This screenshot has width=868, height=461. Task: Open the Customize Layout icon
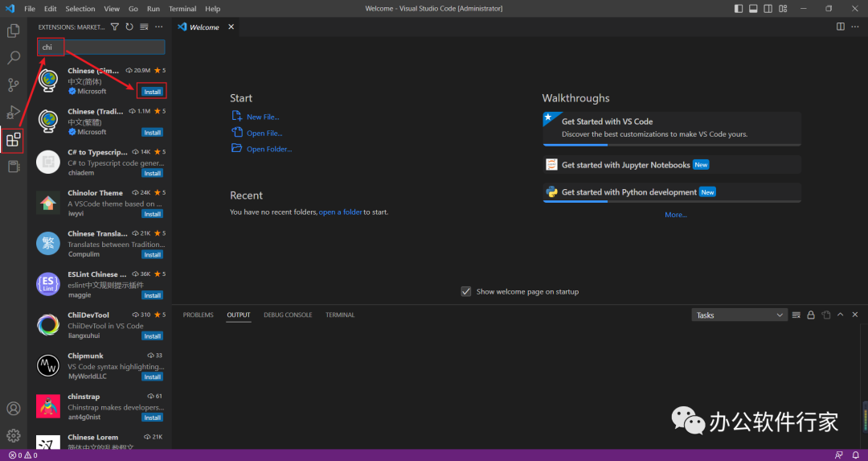coord(783,8)
